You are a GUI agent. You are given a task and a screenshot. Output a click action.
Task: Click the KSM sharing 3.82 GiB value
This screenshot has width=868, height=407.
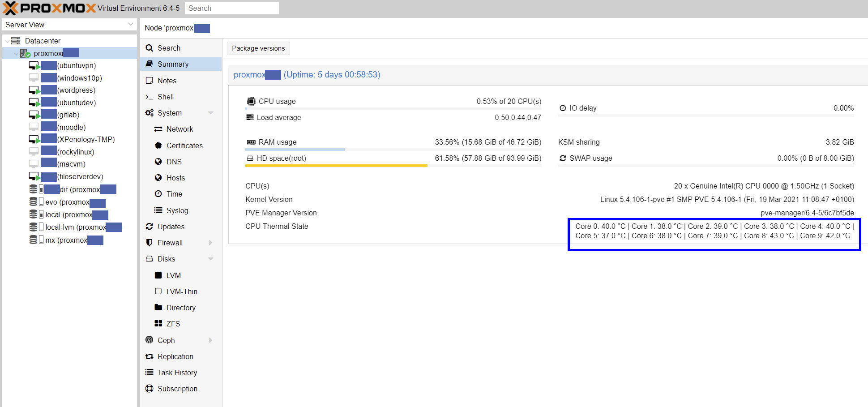pyautogui.click(x=840, y=142)
